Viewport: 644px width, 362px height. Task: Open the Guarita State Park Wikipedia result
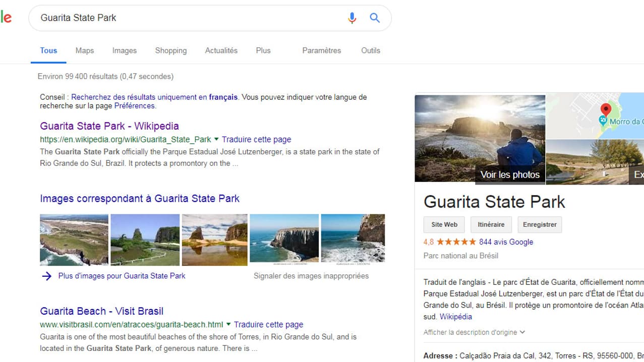tap(109, 126)
